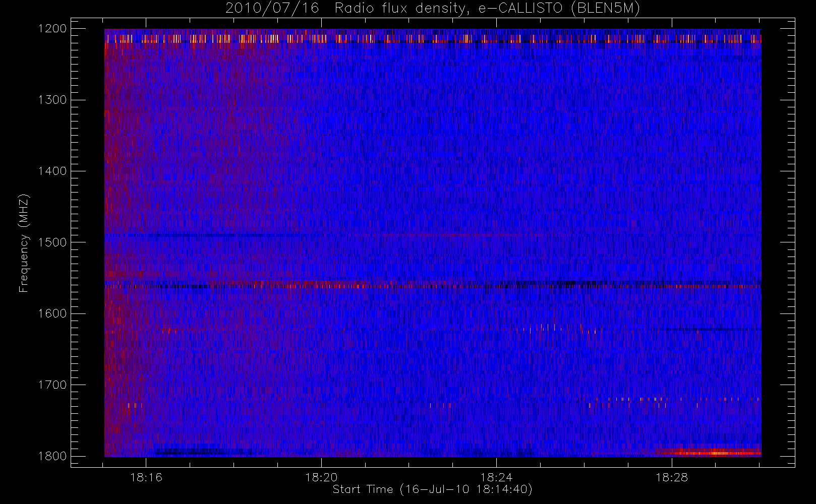Click the 1400 frequency tick label

click(52, 171)
